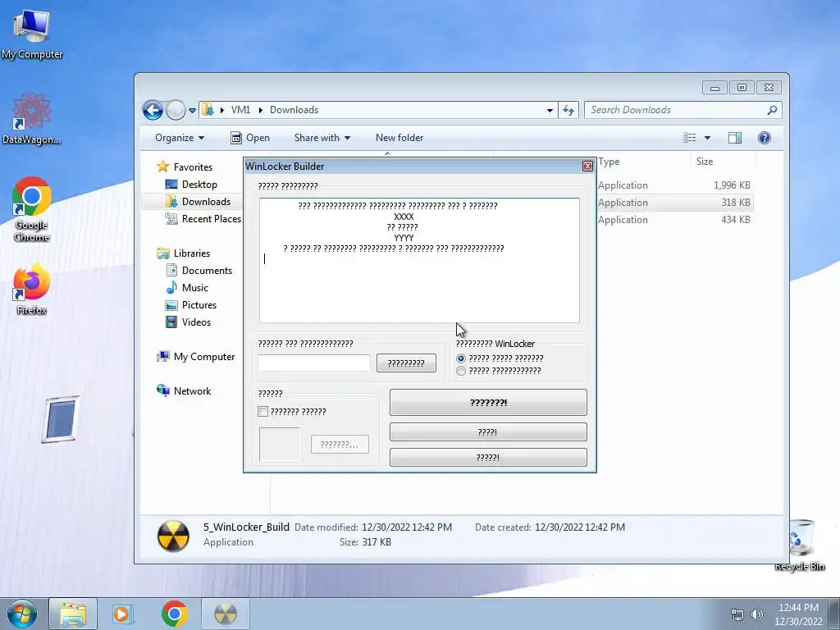
Task: Select WinLocker Builder taskbar icon
Action: point(225,614)
